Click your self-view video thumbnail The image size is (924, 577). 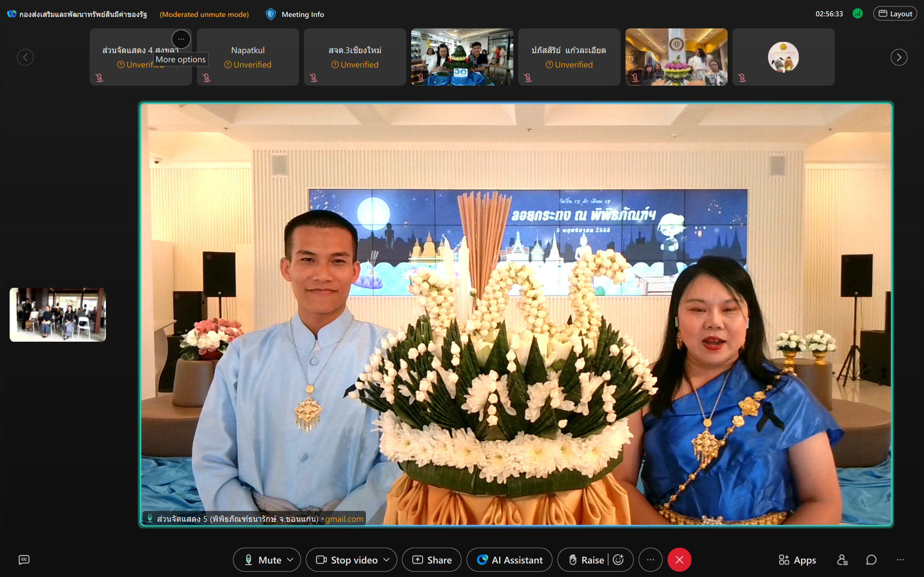point(57,314)
